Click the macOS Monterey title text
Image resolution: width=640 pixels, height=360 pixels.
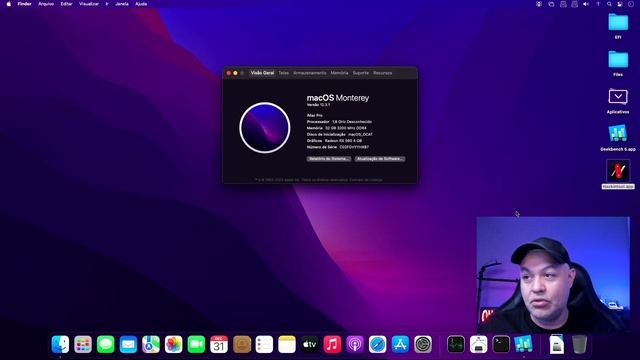pos(338,98)
